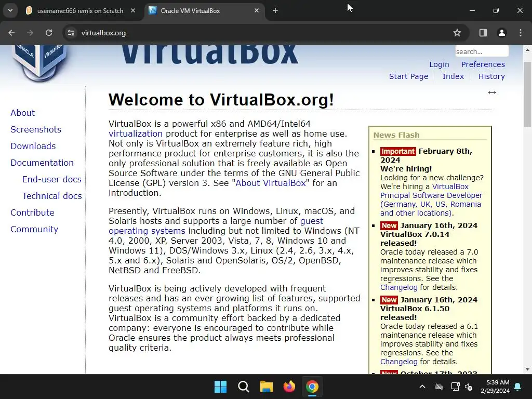Toggle page width arrow icon
Screen dimensions: 532x399
click(492, 92)
